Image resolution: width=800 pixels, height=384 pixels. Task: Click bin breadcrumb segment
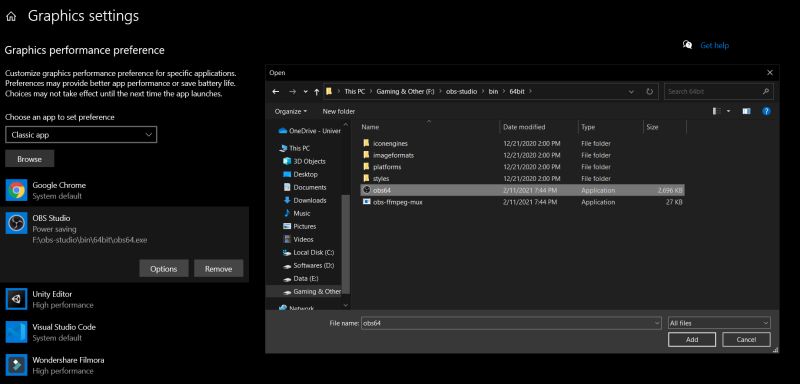(x=493, y=92)
